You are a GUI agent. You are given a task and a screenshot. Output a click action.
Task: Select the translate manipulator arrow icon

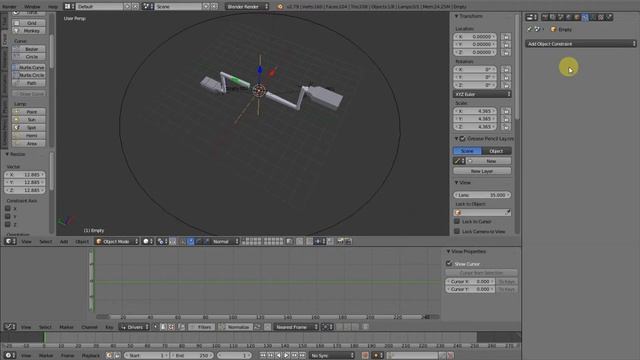tap(191, 241)
